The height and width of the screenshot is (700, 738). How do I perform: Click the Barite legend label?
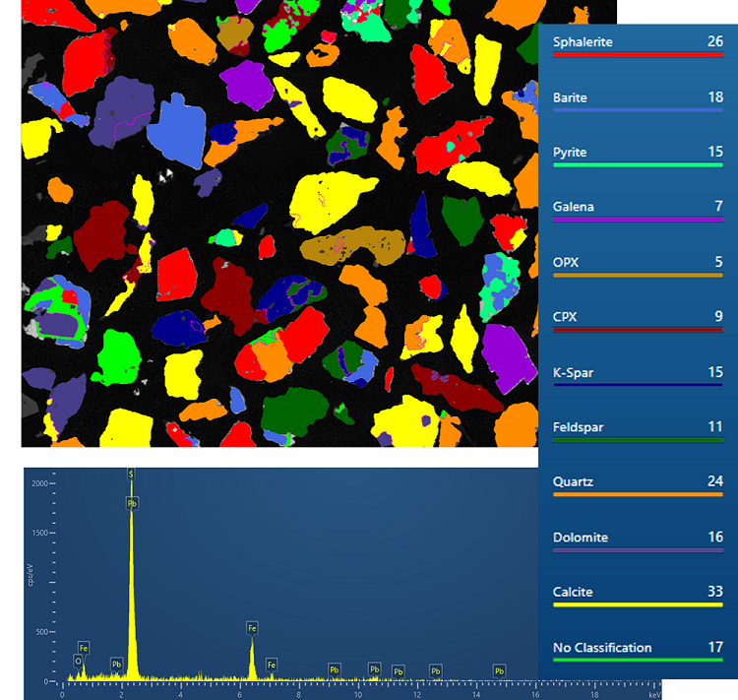tap(571, 97)
